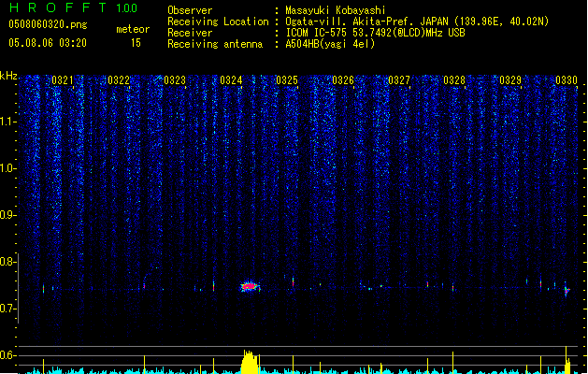
Task: Click the meteor label
Action: pos(133,29)
